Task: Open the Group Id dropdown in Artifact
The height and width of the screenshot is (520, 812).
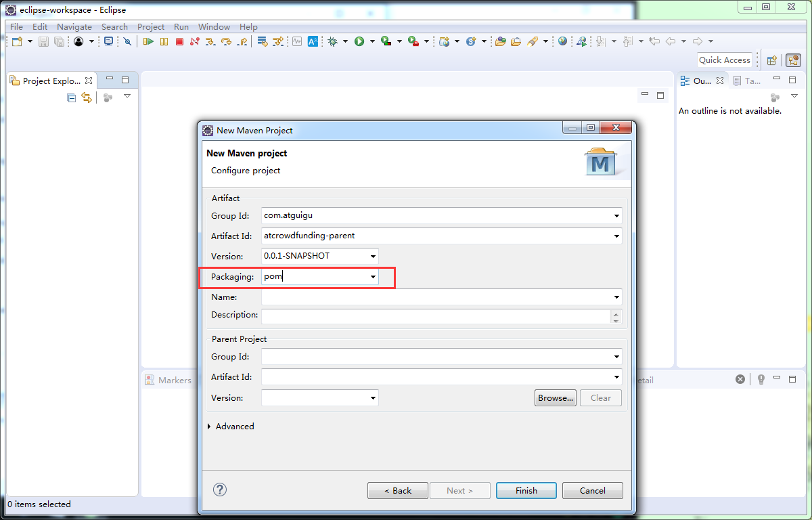Action: (616, 216)
